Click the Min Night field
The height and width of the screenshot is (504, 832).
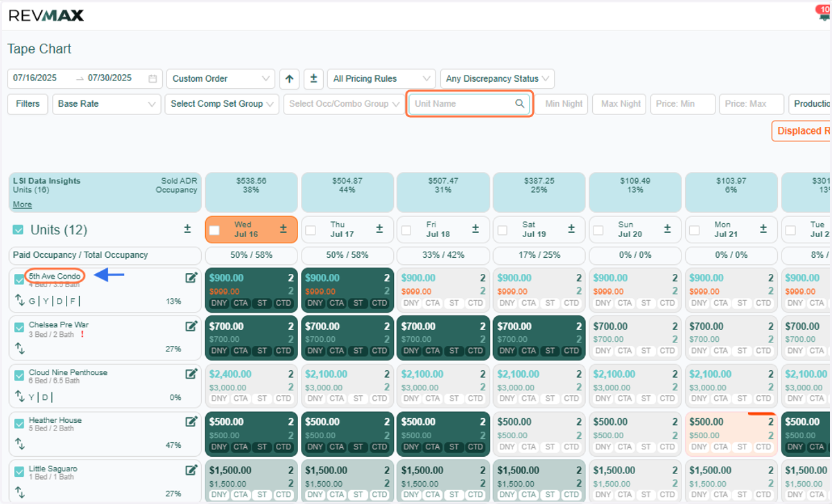pyautogui.click(x=563, y=104)
